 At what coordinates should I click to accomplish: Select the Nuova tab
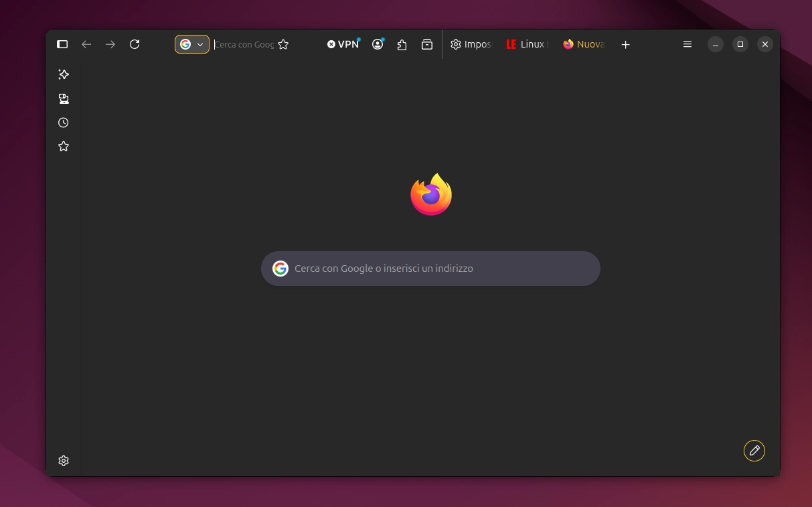(x=584, y=44)
